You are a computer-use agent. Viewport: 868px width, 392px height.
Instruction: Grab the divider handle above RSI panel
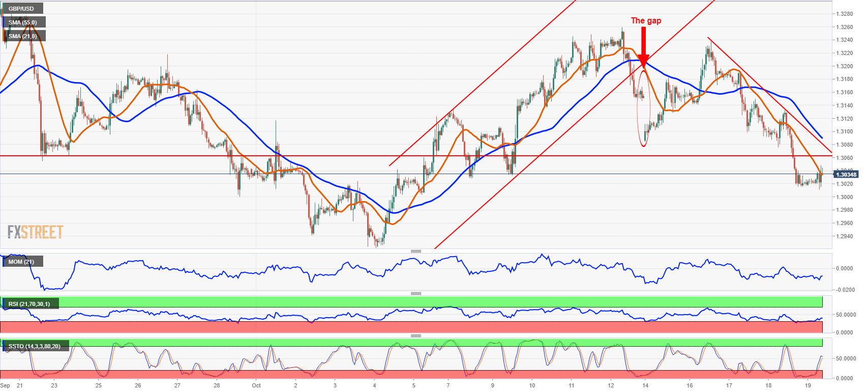click(416, 293)
